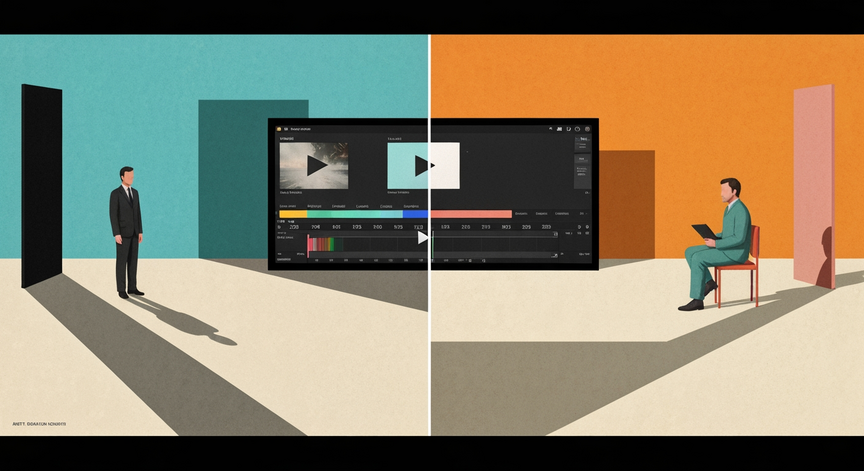This screenshot has width=864, height=471.
Task: Select the blue segment of the color bar
Action: click(x=415, y=214)
